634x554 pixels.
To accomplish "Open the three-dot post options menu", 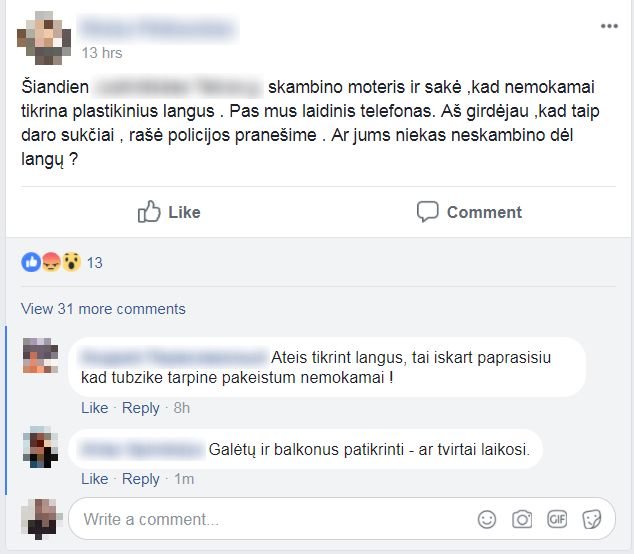I will tap(609, 26).
